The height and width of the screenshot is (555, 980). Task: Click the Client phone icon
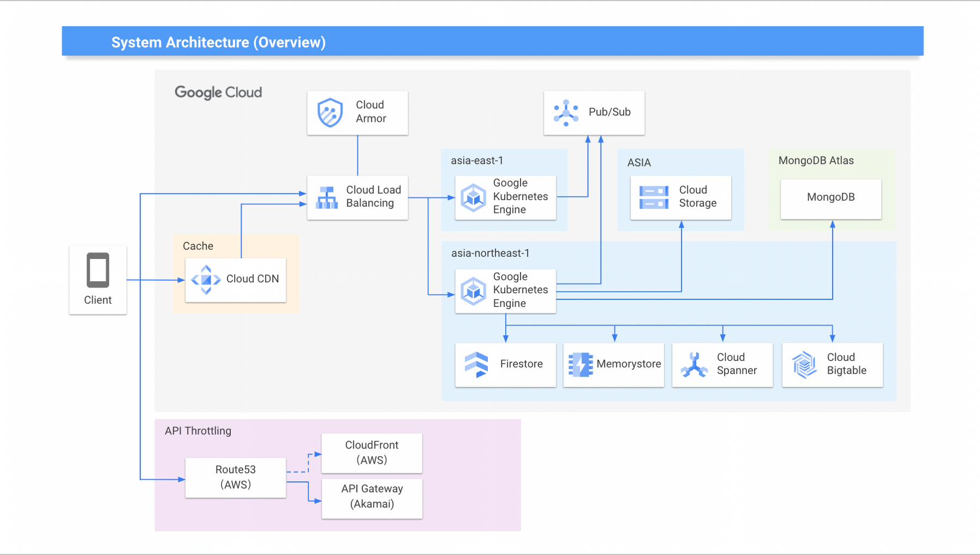tap(98, 270)
